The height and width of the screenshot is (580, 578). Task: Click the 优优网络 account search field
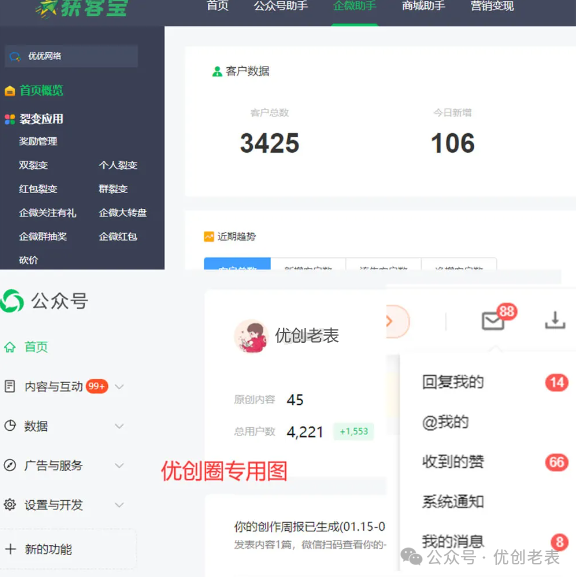pyautogui.click(x=72, y=56)
